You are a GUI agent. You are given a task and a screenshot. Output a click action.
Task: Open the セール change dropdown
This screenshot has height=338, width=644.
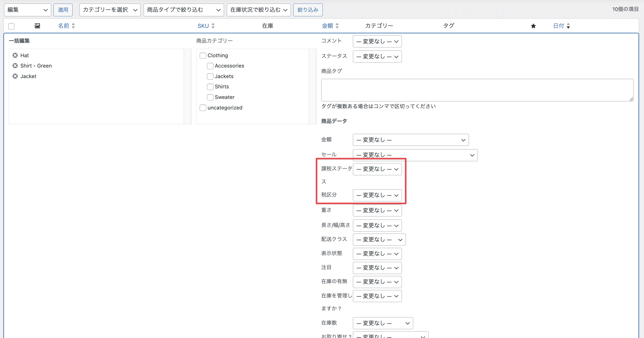tap(415, 155)
